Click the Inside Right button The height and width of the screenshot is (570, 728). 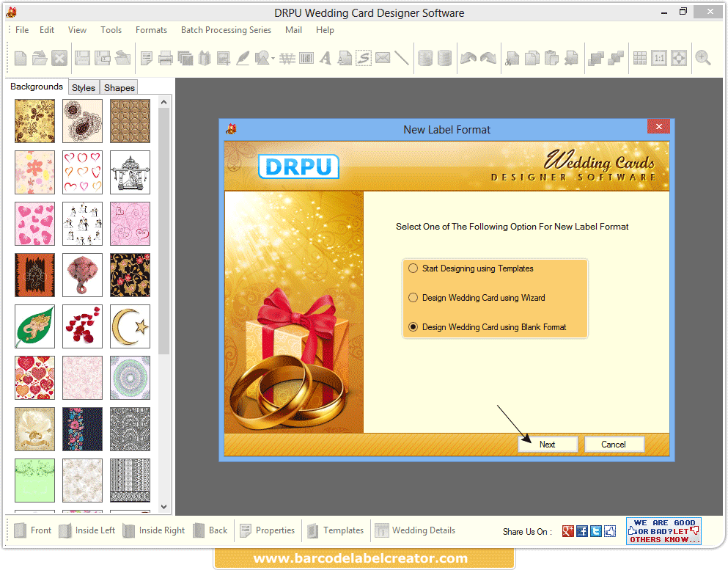(x=154, y=530)
